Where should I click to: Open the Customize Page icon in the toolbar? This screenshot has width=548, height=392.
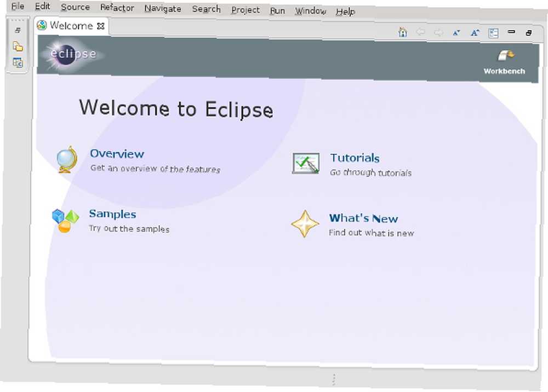click(494, 33)
